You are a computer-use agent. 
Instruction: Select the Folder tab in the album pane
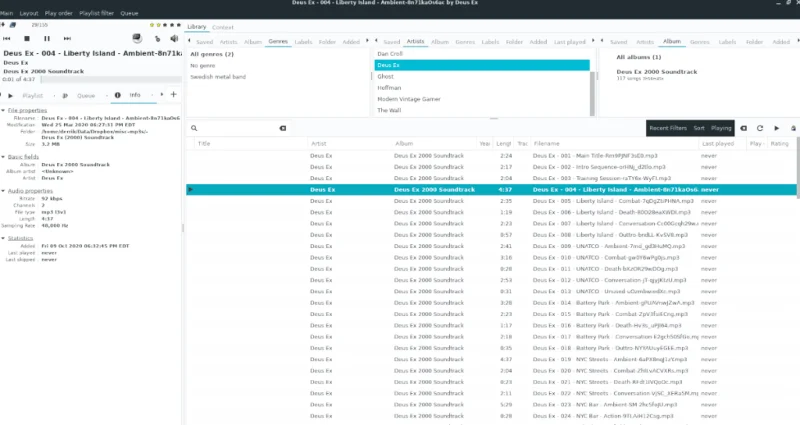coord(754,42)
